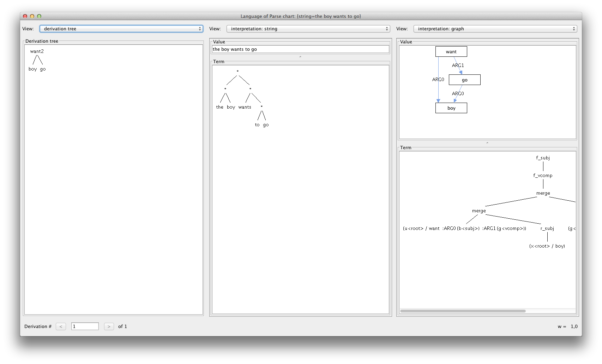This screenshot has width=602, height=364.
Task: Select the boy leaf in derivation tree
Action: [x=32, y=69]
